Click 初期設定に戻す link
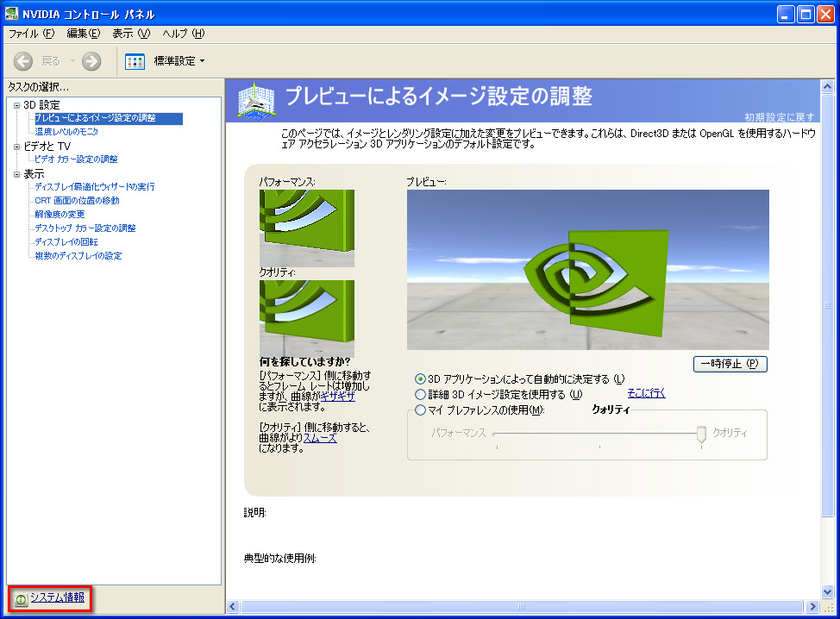 tap(780, 117)
